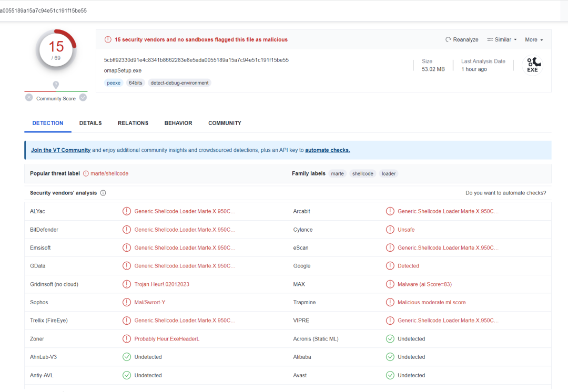
Task: Click the AhnLab-V3 undetected check icon
Action: [x=126, y=357]
